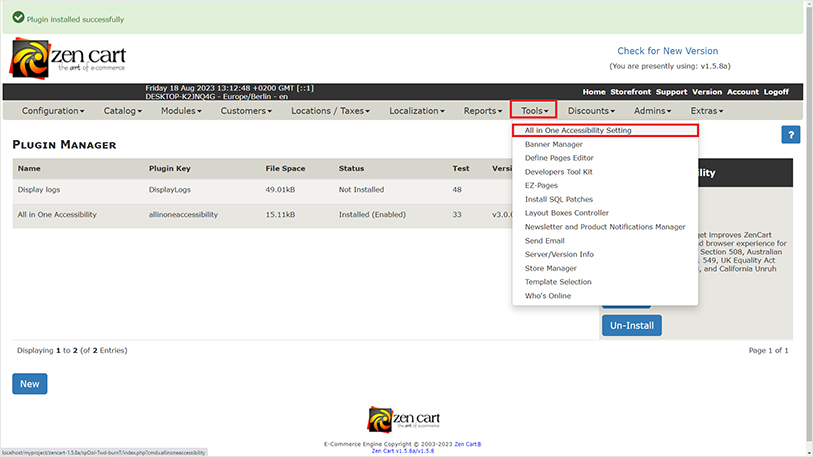Open the Account link

[742, 92]
